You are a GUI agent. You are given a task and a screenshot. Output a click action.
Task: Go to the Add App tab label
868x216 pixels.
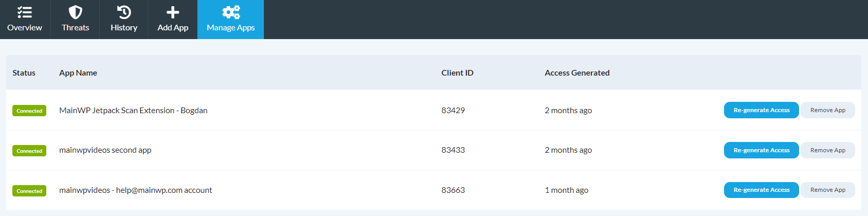coord(173,28)
